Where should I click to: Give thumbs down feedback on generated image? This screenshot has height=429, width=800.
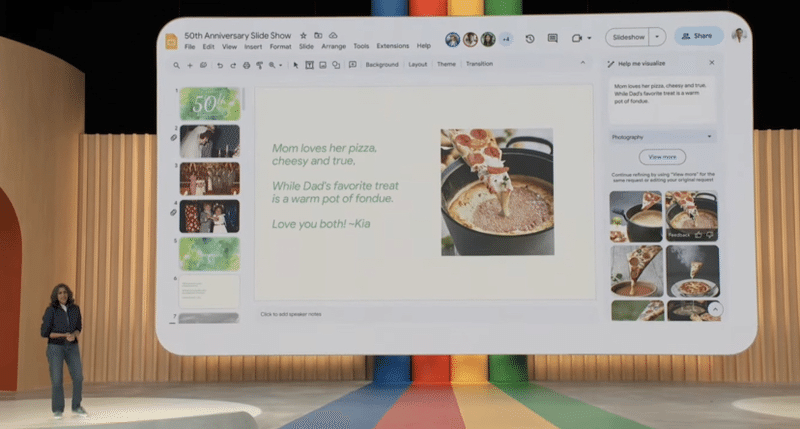pos(709,235)
